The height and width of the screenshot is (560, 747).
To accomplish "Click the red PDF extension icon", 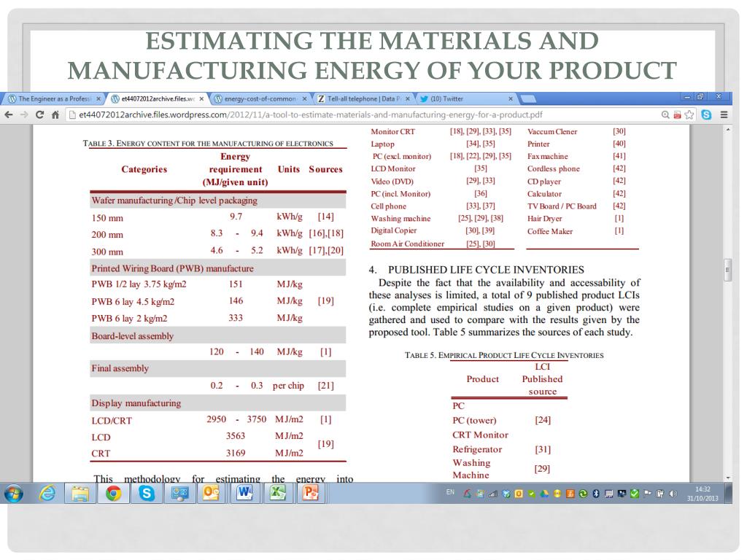I will (677, 114).
